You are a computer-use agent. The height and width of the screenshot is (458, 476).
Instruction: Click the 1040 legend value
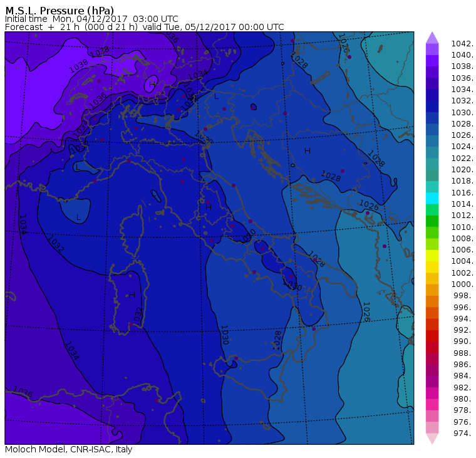click(462, 55)
